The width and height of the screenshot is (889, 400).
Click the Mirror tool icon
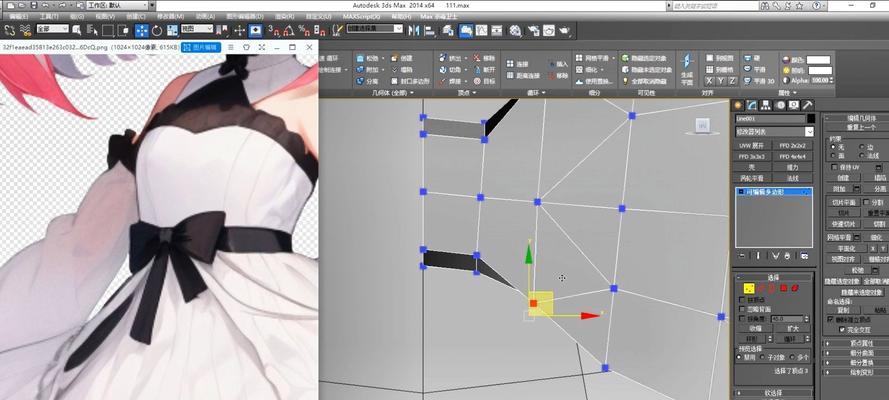[x=414, y=30]
